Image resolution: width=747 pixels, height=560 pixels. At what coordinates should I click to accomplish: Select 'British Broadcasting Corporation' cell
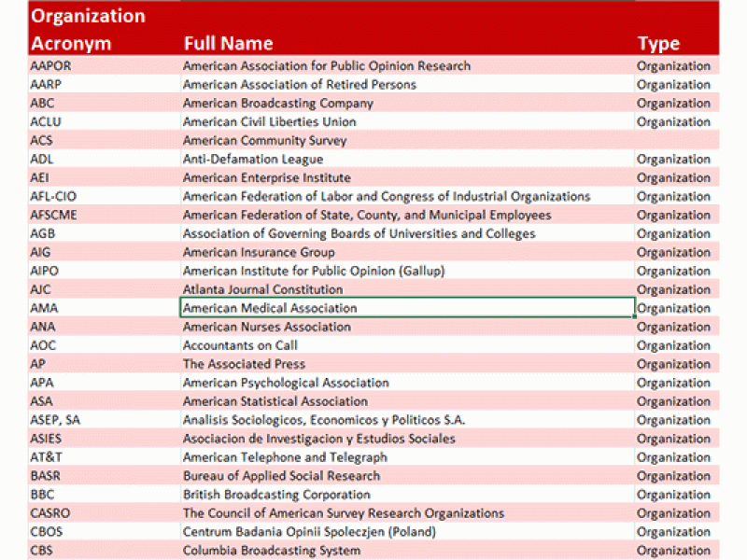407,495
